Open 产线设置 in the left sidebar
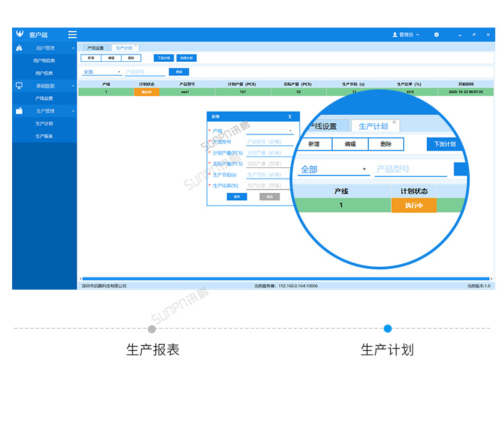The height and width of the screenshot is (424, 504). [44, 98]
